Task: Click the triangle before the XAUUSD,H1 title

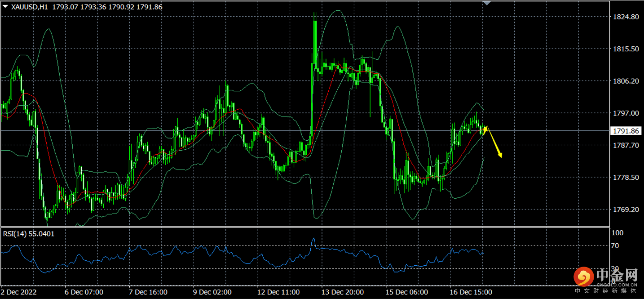Action: (5, 7)
